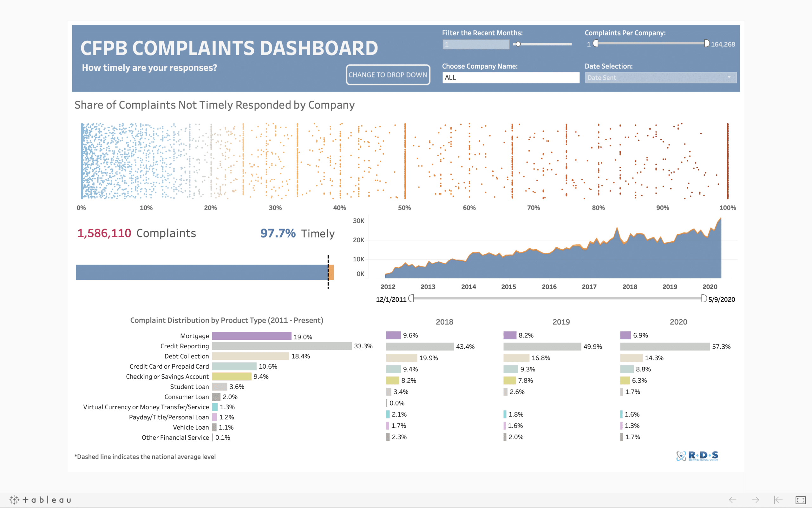Click the Credit Reporting 33.3% bar

(282, 346)
